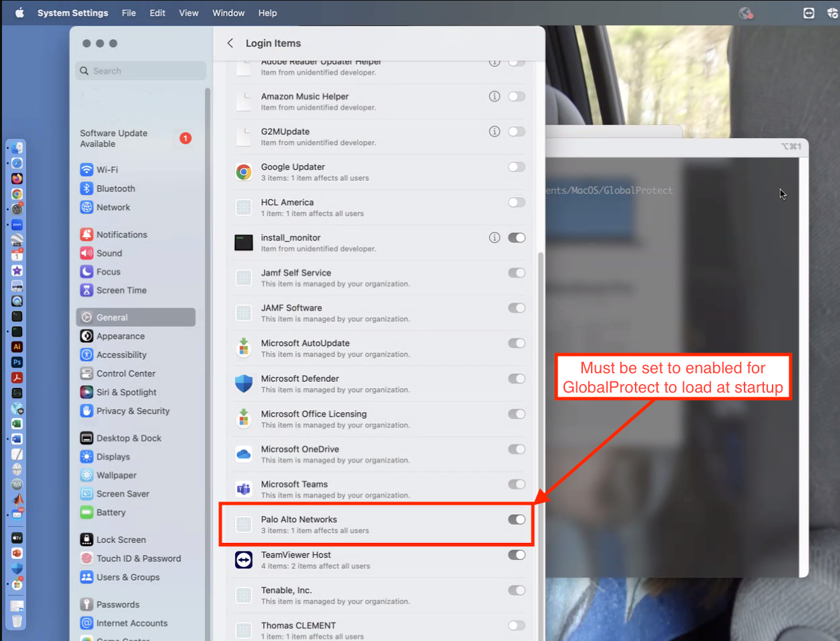840x641 pixels.
Task: Show info for Amazon Music Helper
Action: pos(494,96)
